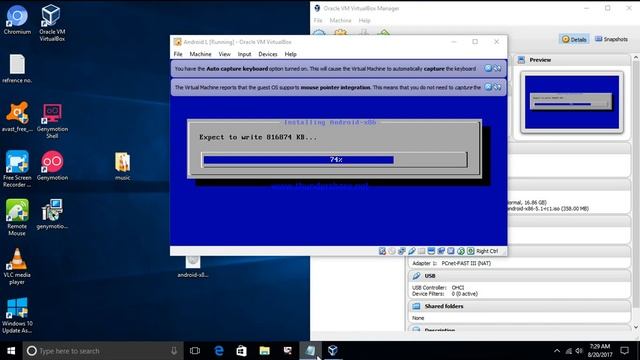Click the 74% installation progress bar
This screenshot has width=640, height=360.
(x=334, y=160)
